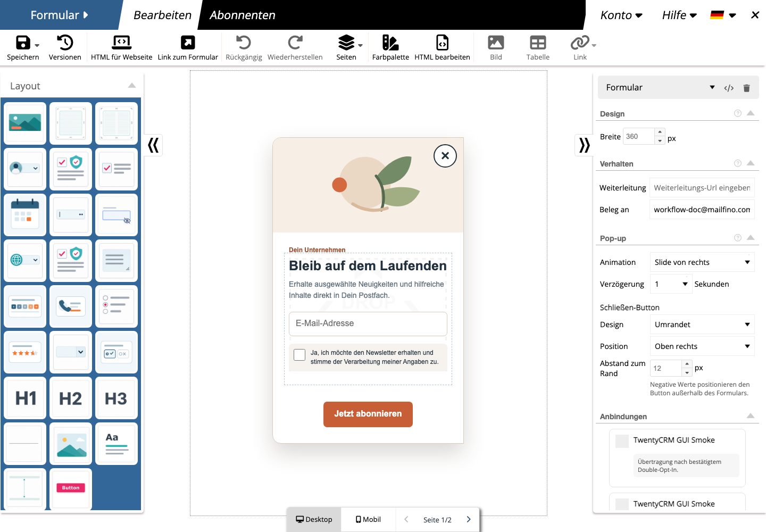Open the Formular tab menu

pos(59,15)
